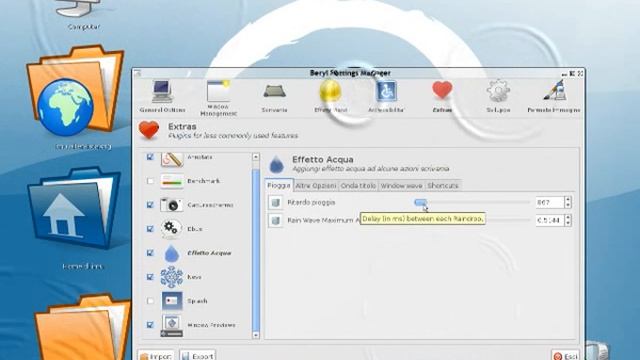
Task: Click the Rain Wave Maximum value field
Action: coord(550,220)
